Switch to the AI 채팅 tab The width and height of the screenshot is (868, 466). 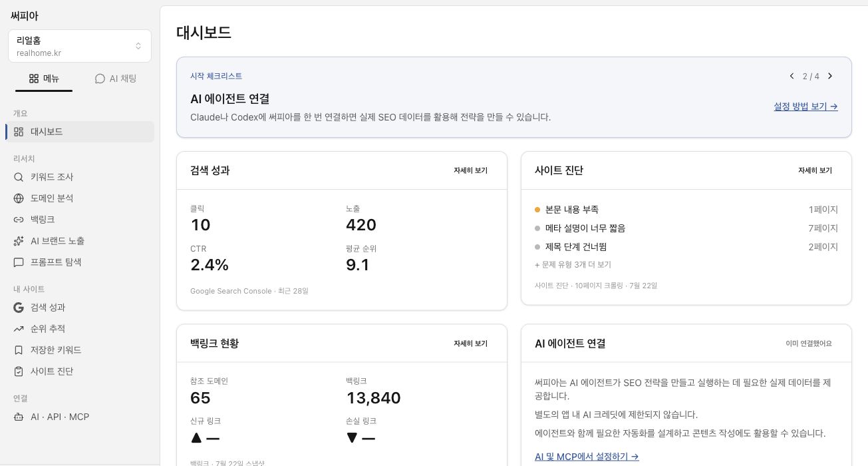(x=116, y=79)
